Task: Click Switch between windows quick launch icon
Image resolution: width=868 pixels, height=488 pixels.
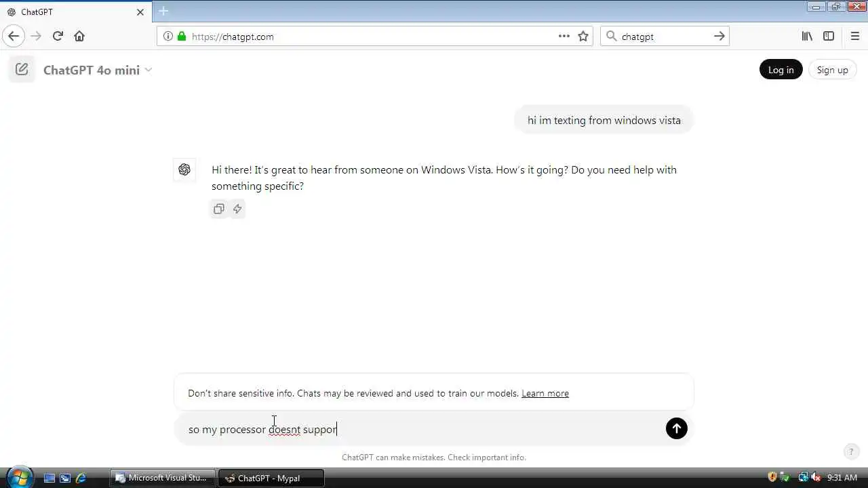Action: (x=65, y=478)
